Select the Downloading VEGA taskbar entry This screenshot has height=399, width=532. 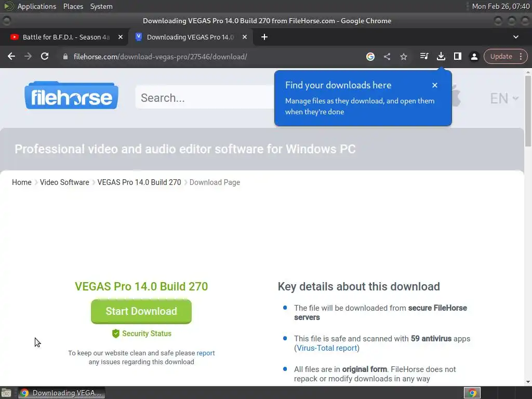(61, 393)
